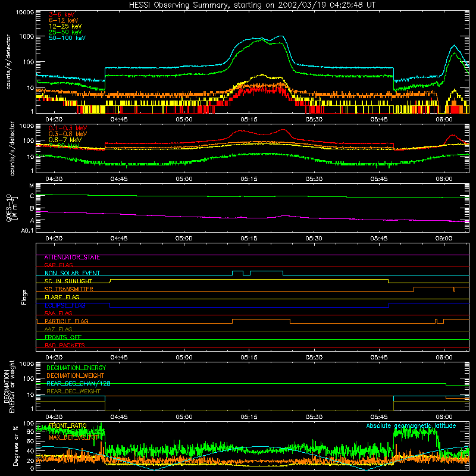This screenshot has width=476, height=476.
Task: Select the 6-12 keV legend label
Action: pyautogui.click(x=64, y=20)
